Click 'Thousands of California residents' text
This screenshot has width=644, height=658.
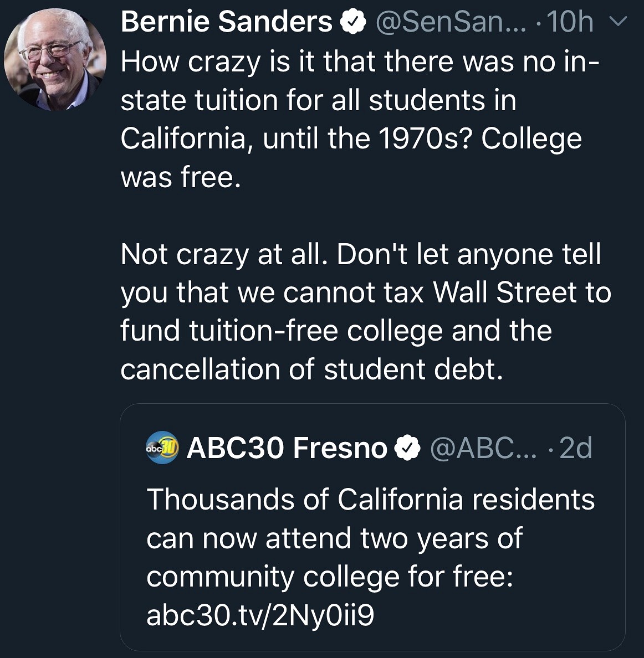[x=371, y=500]
